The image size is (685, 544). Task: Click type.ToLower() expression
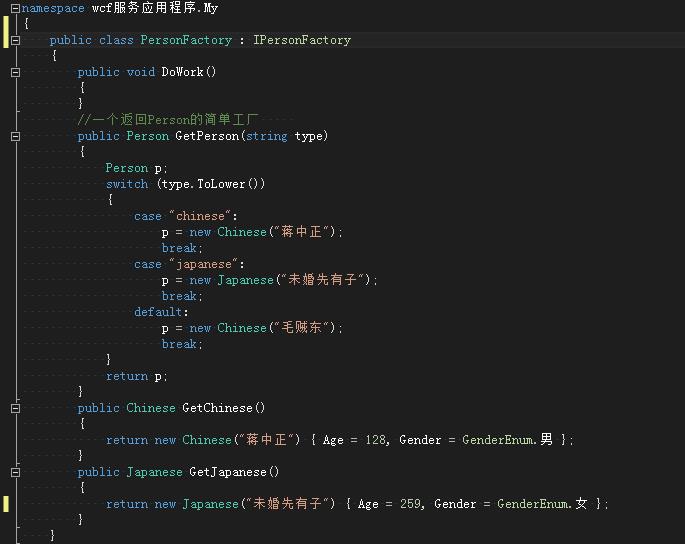(210, 184)
